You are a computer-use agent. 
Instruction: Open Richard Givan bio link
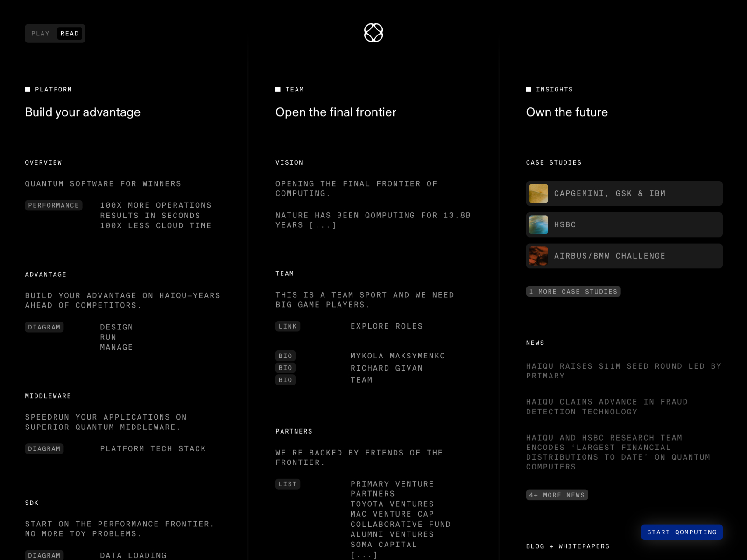pos(386,368)
